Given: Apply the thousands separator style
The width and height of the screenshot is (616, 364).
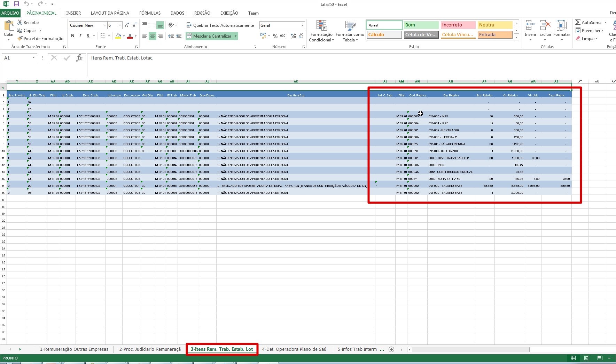Looking at the screenshot, I should pyautogui.click(x=283, y=36).
